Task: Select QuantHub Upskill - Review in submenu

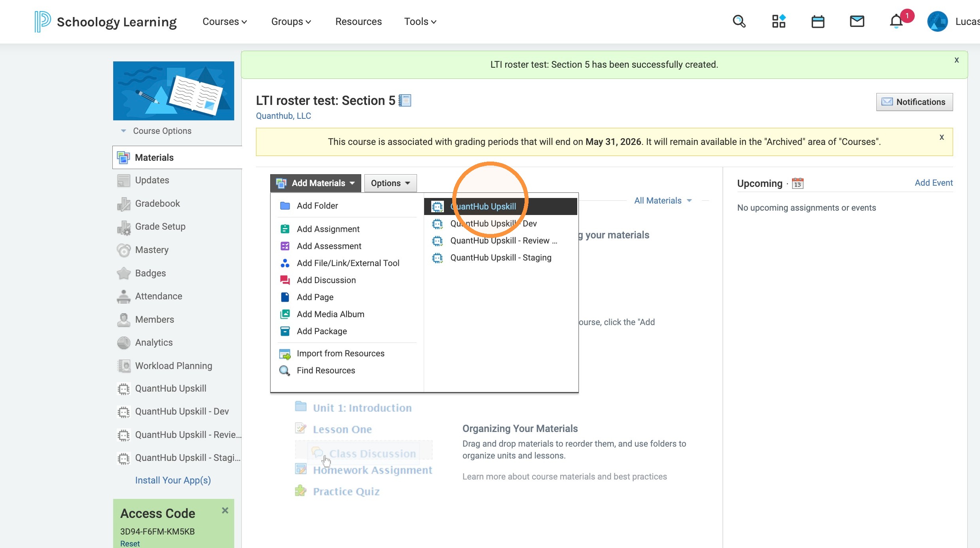Action: (x=500, y=240)
